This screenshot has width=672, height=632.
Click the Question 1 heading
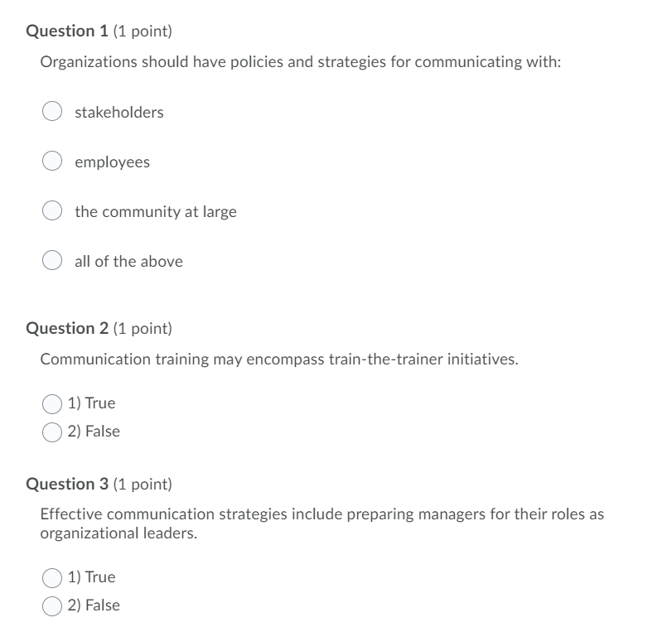98,29
